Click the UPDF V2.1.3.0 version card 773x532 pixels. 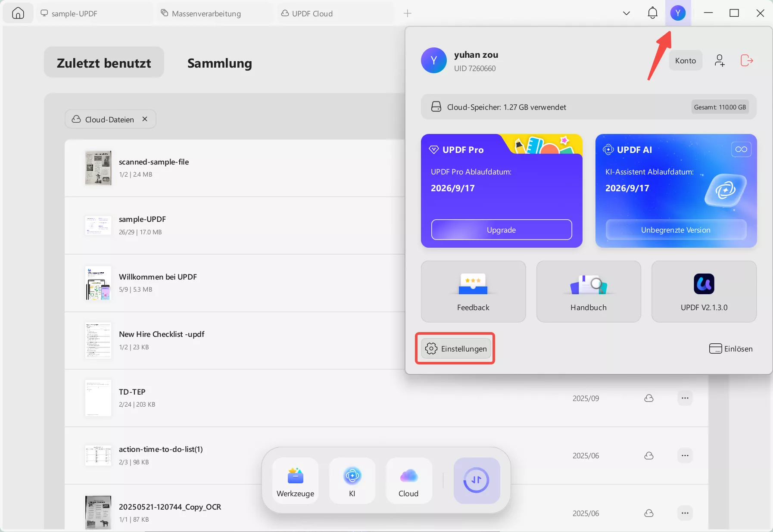tap(704, 291)
